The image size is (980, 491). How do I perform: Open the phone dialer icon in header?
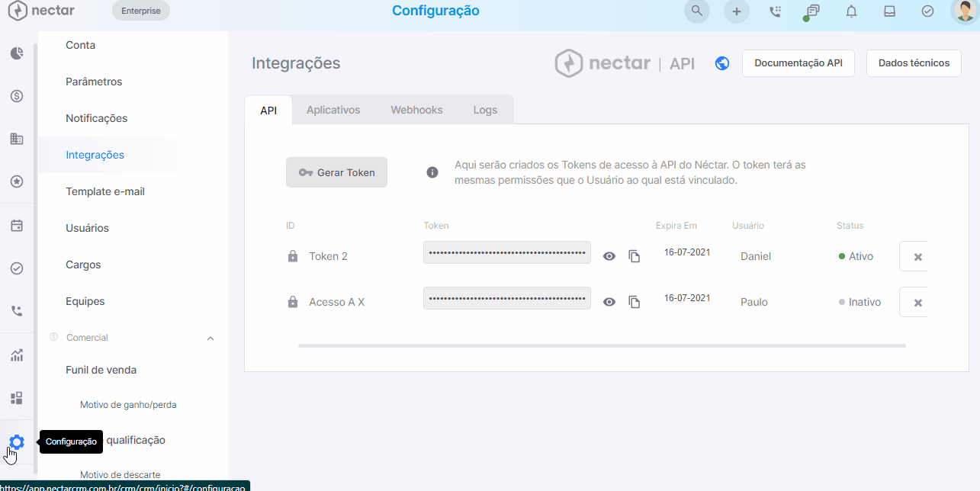pos(775,11)
